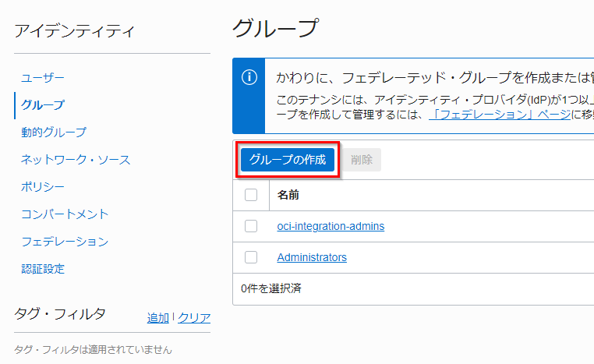Click クリア link for tag filters

[x=194, y=317]
